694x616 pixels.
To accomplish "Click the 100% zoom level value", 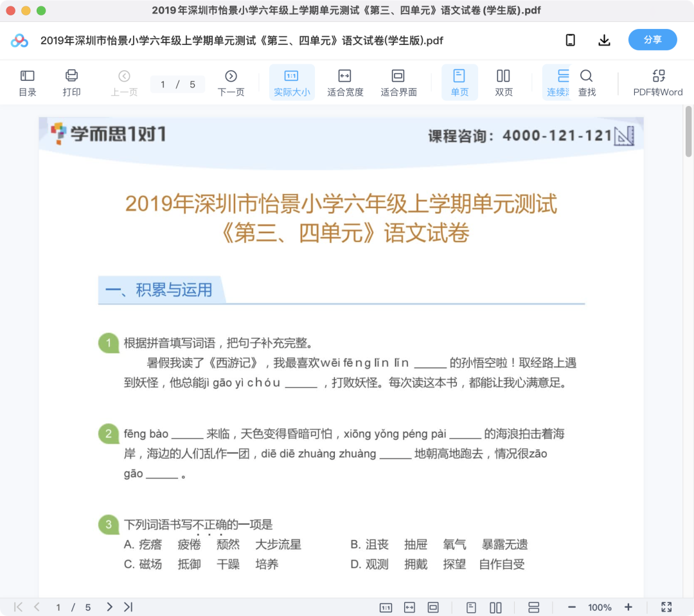I will [600, 608].
